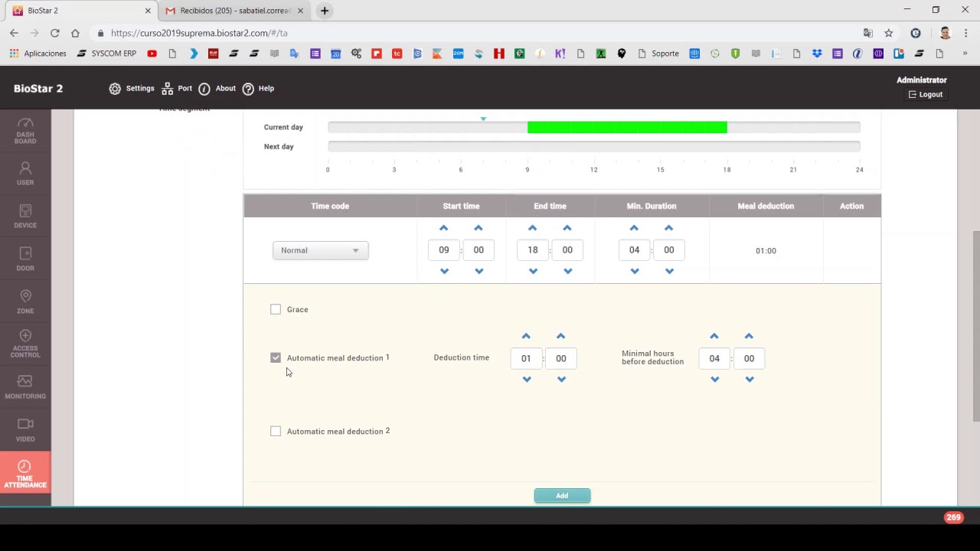Click the End time hour field 18
The image size is (980, 551).
point(533,249)
